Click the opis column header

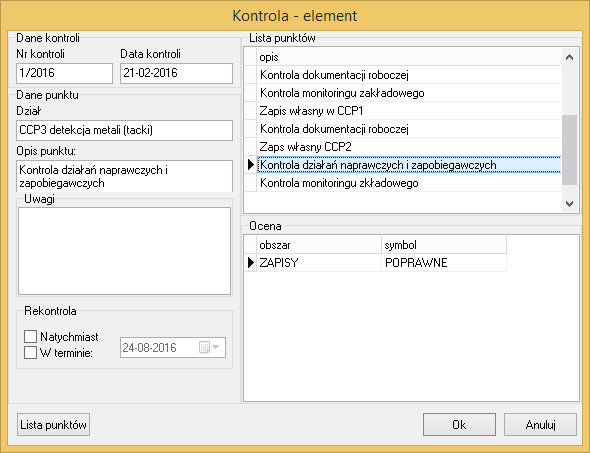click(x=409, y=57)
